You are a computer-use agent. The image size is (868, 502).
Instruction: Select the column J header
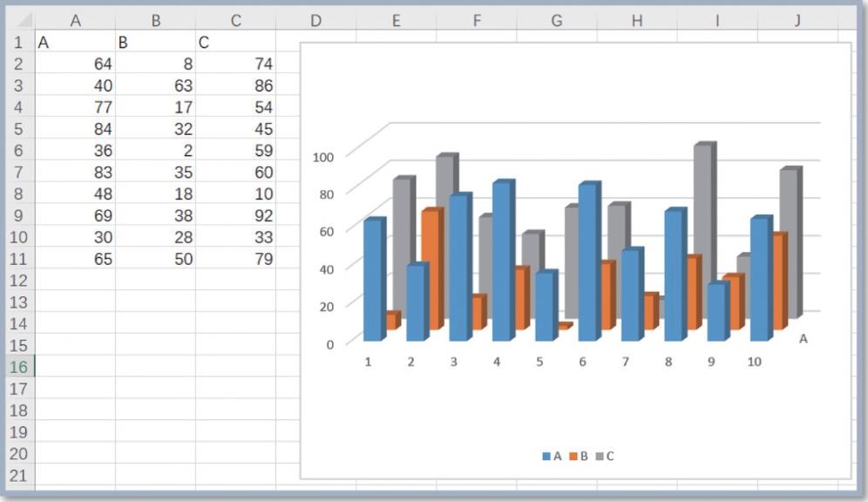click(x=797, y=20)
